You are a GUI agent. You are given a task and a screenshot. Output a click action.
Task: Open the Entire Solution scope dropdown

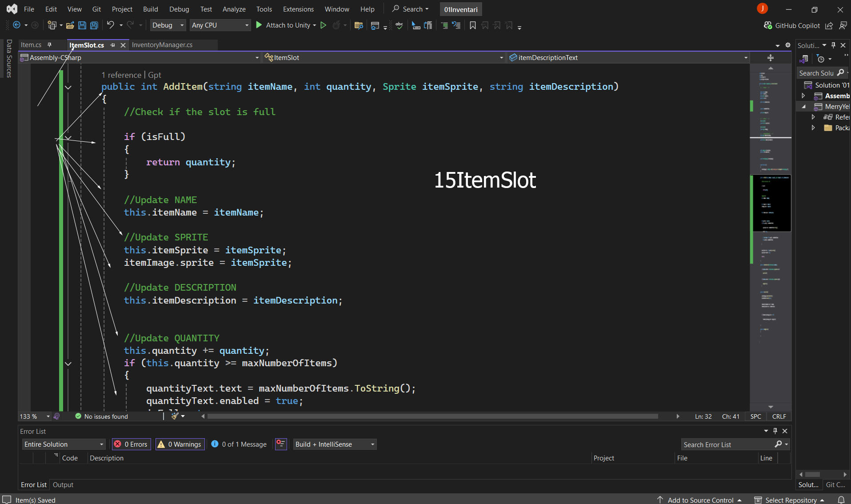coord(64,444)
